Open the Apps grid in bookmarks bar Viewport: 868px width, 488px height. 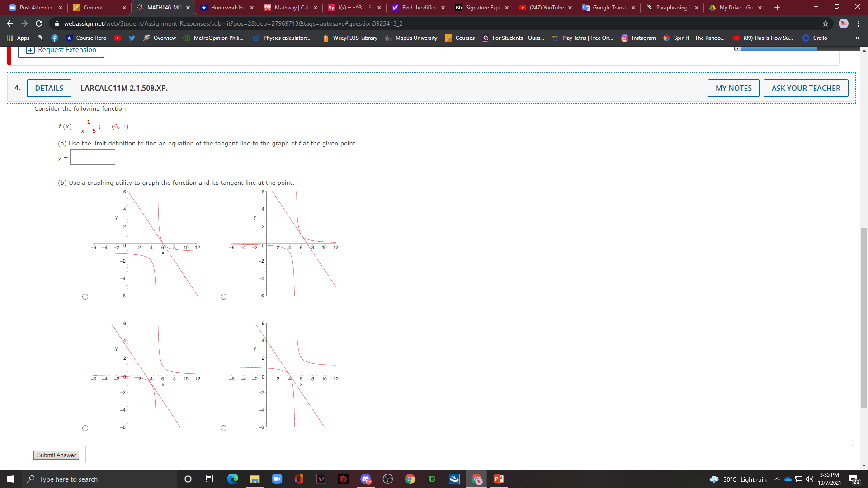[x=18, y=38]
